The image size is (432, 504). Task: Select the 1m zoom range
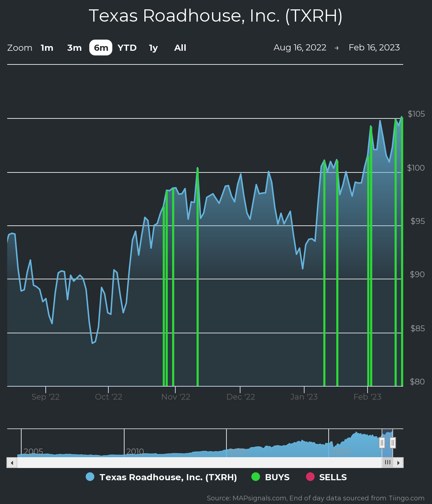pos(47,48)
